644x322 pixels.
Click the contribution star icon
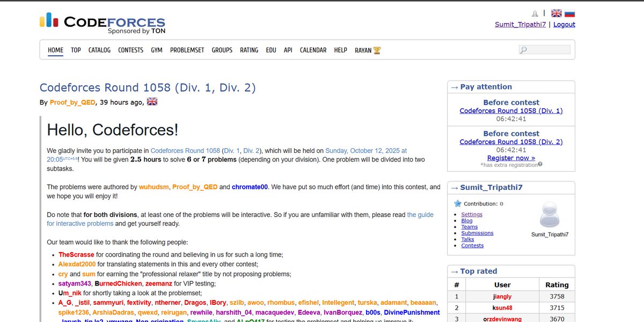coord(458,203)
